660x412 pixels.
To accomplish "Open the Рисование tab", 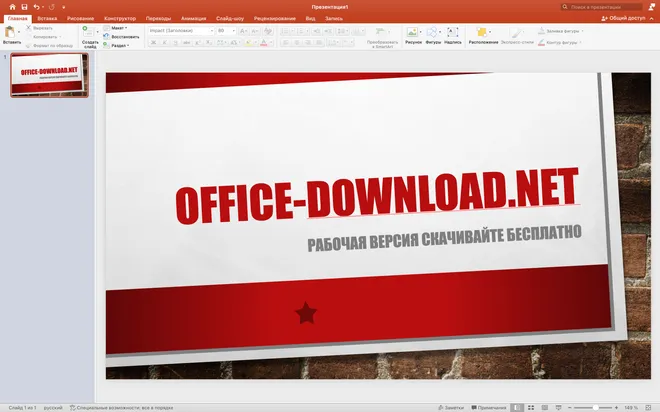I will 80,19.
